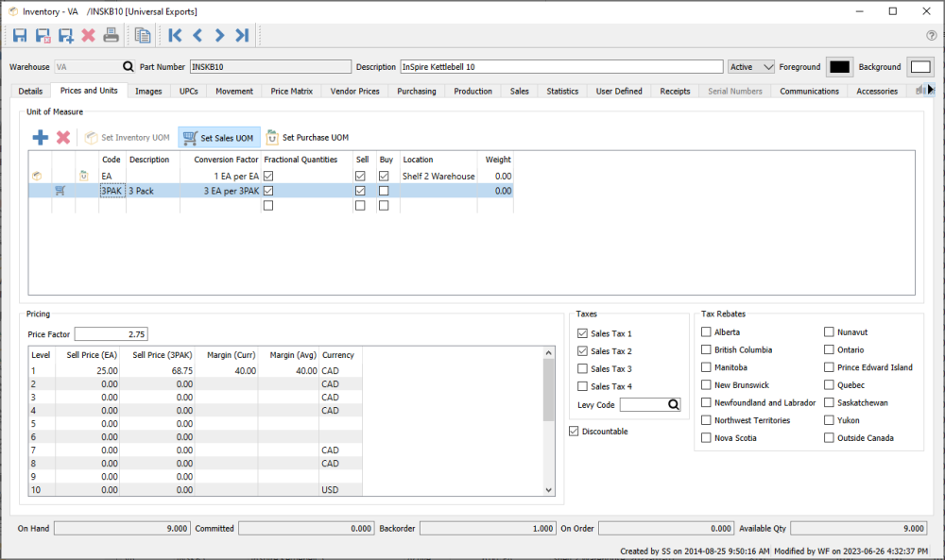Click the pricing list scroll up arrow

click(x=548, y=353)
